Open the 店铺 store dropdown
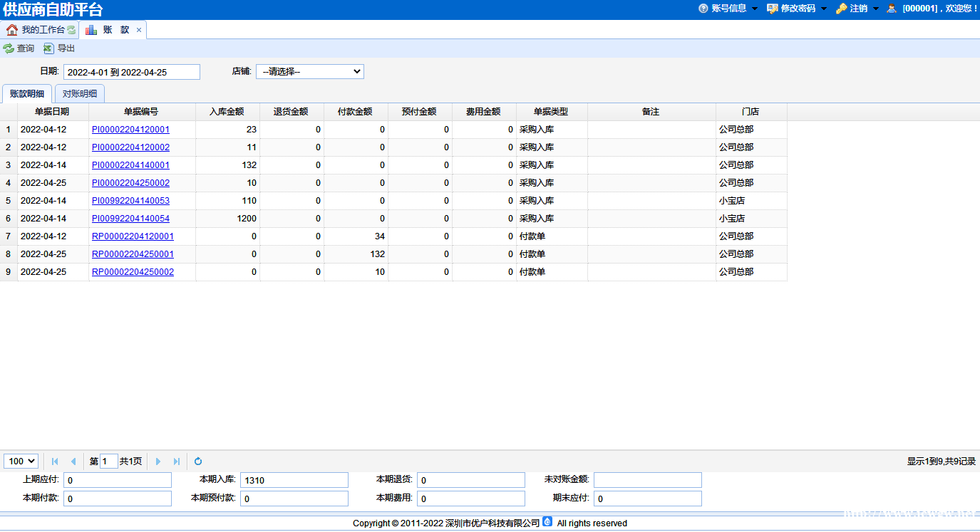This screenshot has height=532, width=980. click(x=310, y=72)
